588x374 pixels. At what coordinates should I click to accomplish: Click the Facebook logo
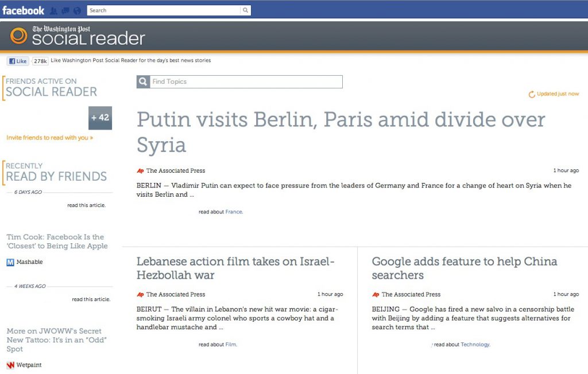point(23,10)
